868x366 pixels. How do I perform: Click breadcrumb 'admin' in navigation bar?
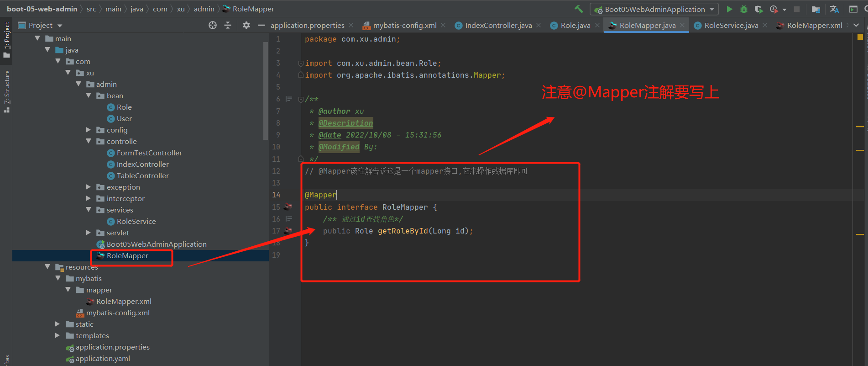click(x=204, y=9)
